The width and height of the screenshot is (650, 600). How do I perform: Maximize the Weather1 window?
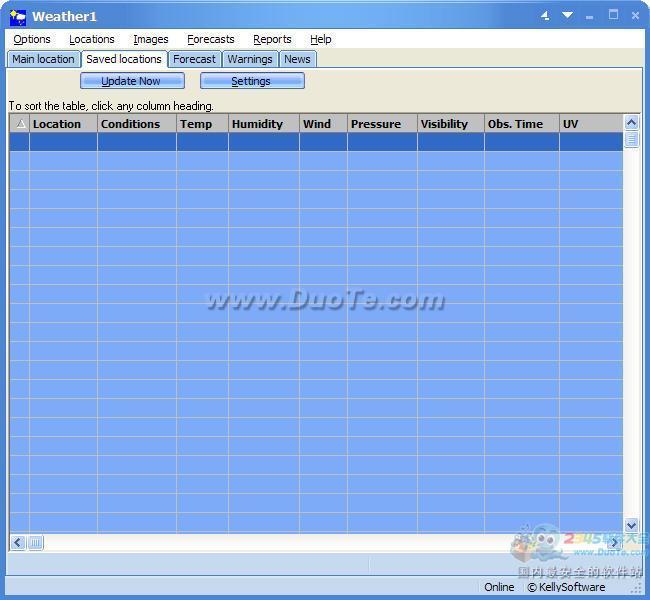613,16
